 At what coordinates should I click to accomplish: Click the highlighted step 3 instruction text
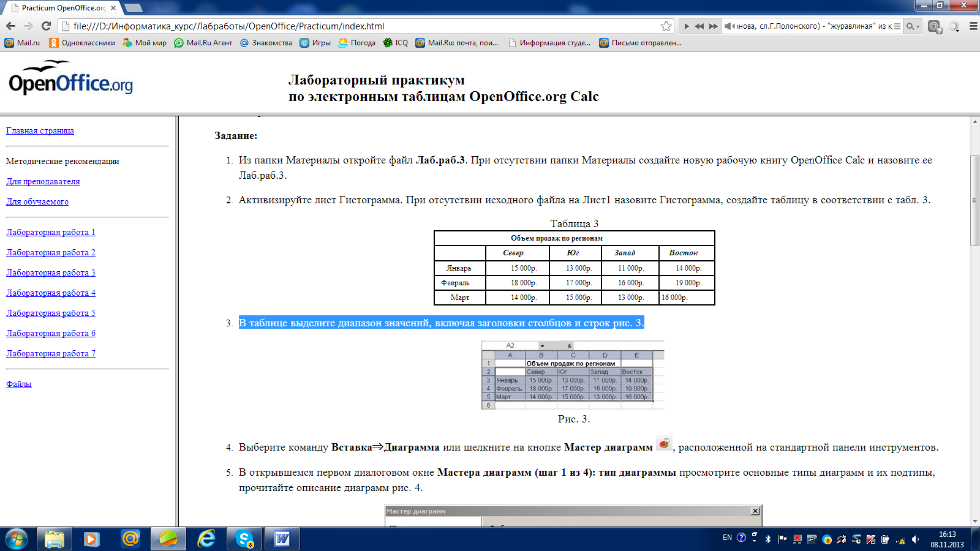(x=441, y=323)
